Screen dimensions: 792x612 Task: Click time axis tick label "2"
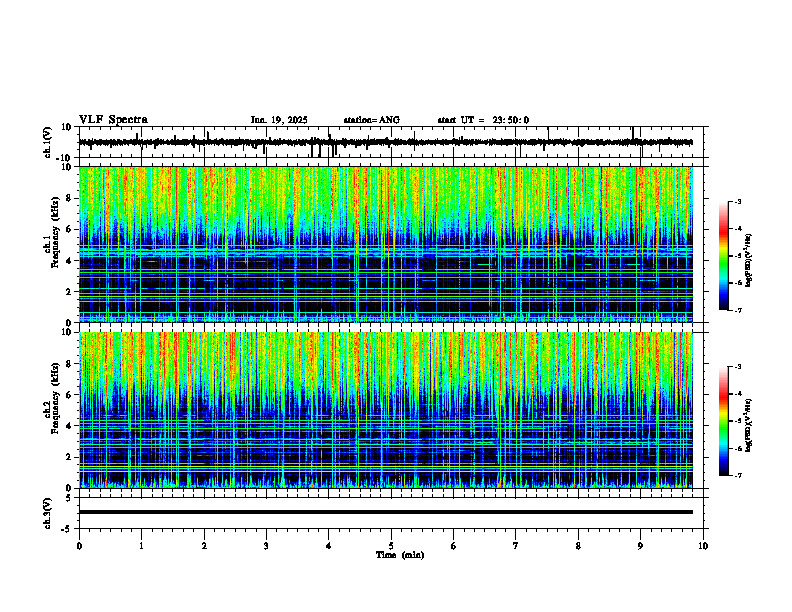(x=204, y=546)
